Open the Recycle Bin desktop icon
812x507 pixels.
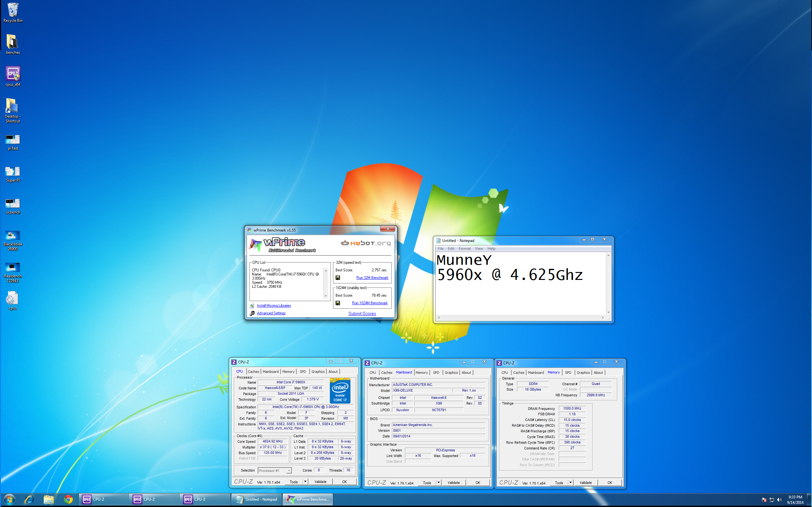pyautogui.click(x=13, y=13)
